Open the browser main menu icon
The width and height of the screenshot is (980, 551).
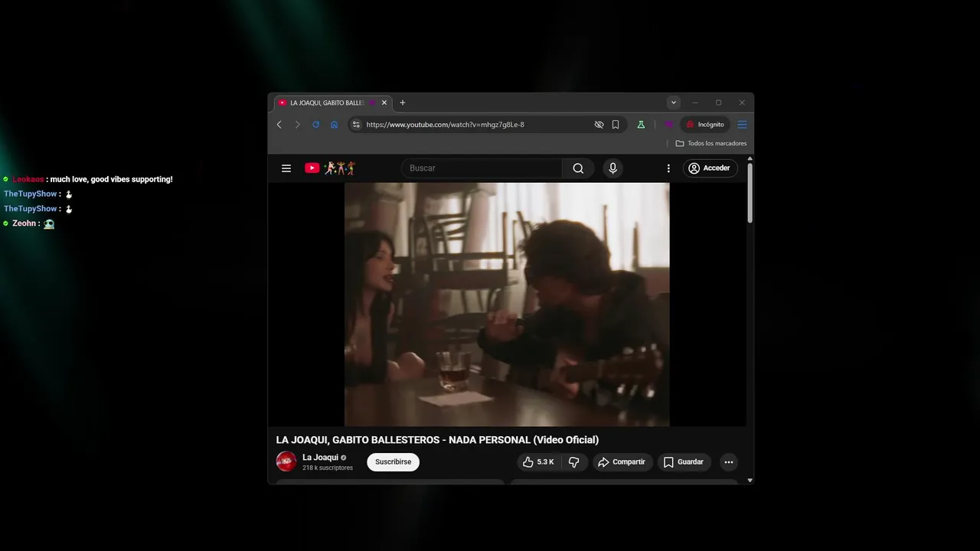(x=742, y=125)
